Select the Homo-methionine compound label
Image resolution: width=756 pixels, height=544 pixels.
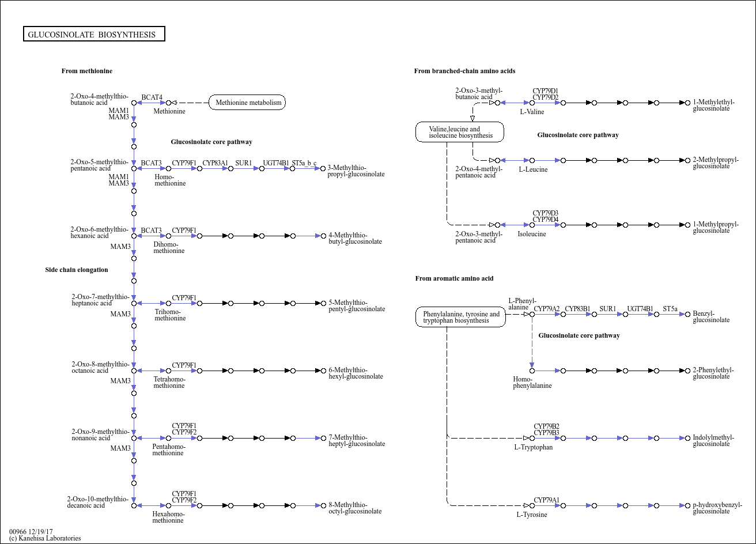(170, 180)
